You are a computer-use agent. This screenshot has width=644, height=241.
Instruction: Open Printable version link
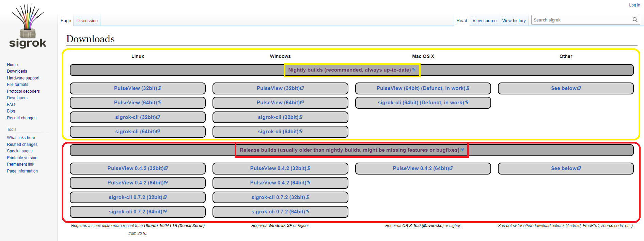point(22,158)
